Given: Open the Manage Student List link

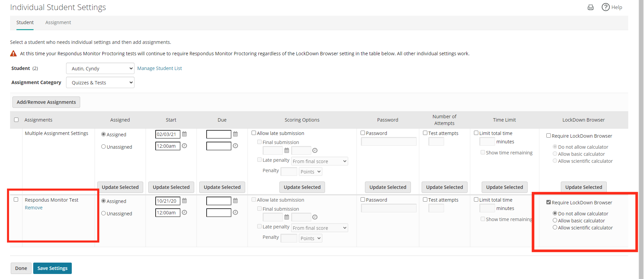Looking at the screenshot, I should click(x=159, y=68).
